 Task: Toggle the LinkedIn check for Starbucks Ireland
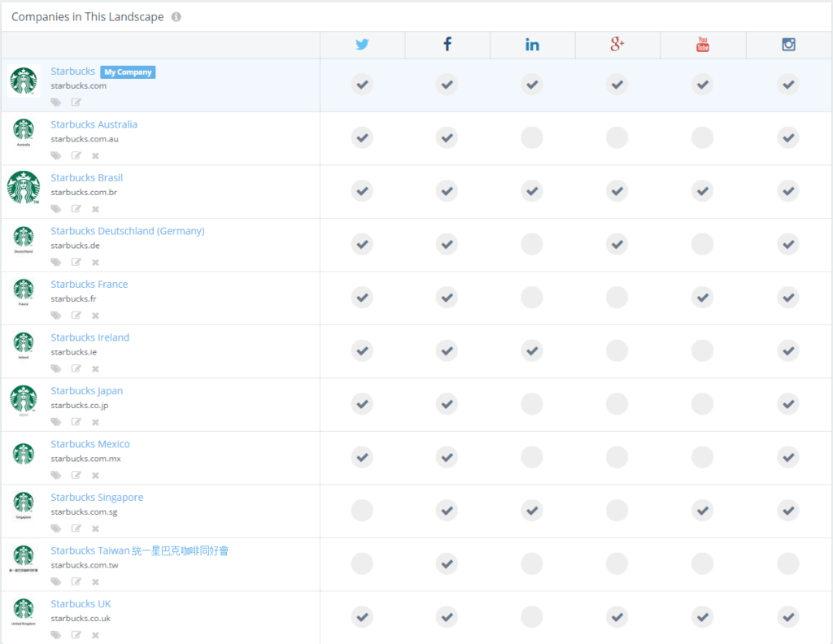[x=532, y=351]
